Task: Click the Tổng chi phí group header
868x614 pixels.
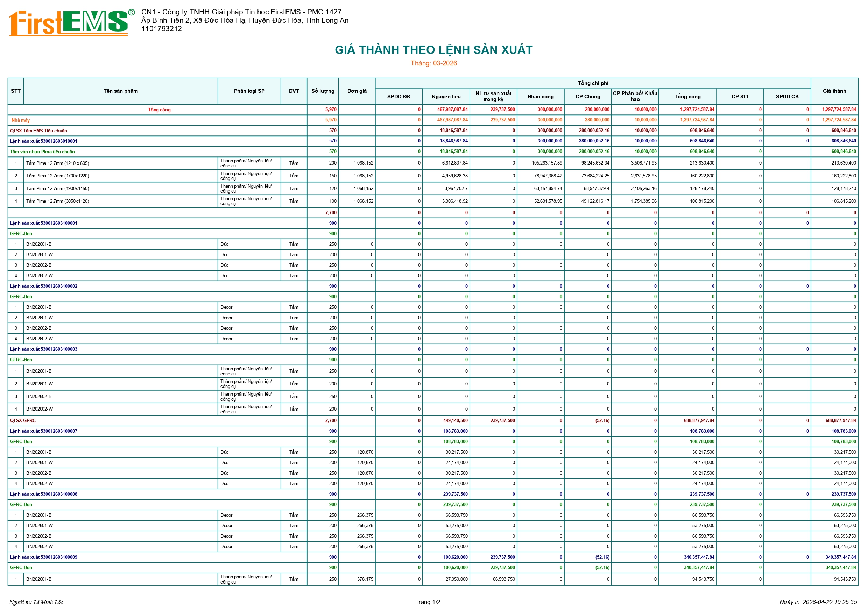Action: pos(593,83)
